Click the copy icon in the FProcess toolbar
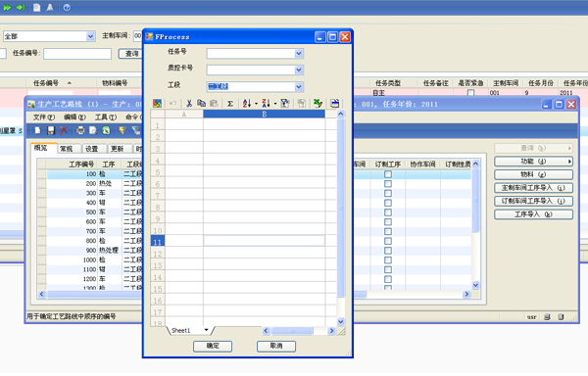This screenshot has height=376, width=588. [x=201, y=104]
